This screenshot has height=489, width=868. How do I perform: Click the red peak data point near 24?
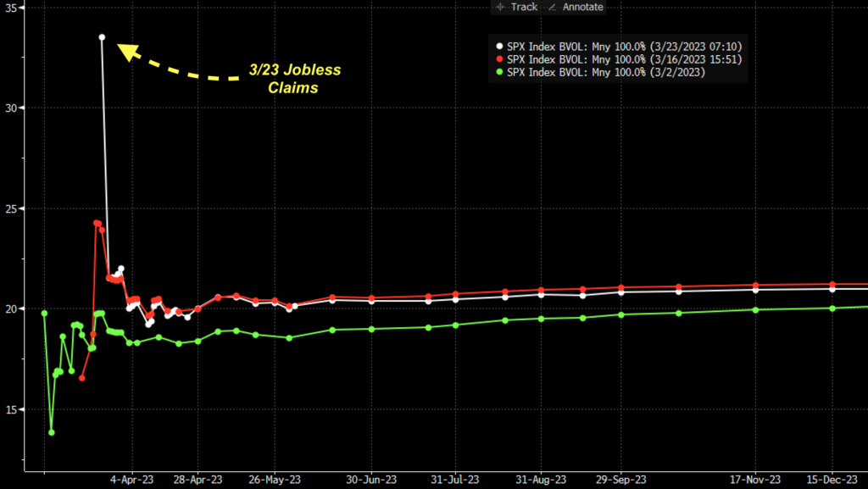coord(97,223)
